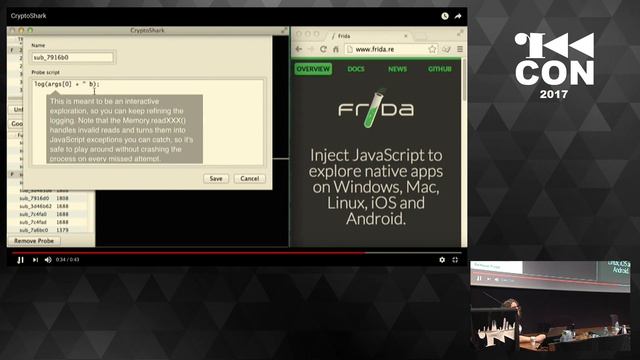Image resolution: width=640 pixels, height=360 pixels.
Task: Open the GITHUB link on the Frida site
Action: click(x=440, y=69)
